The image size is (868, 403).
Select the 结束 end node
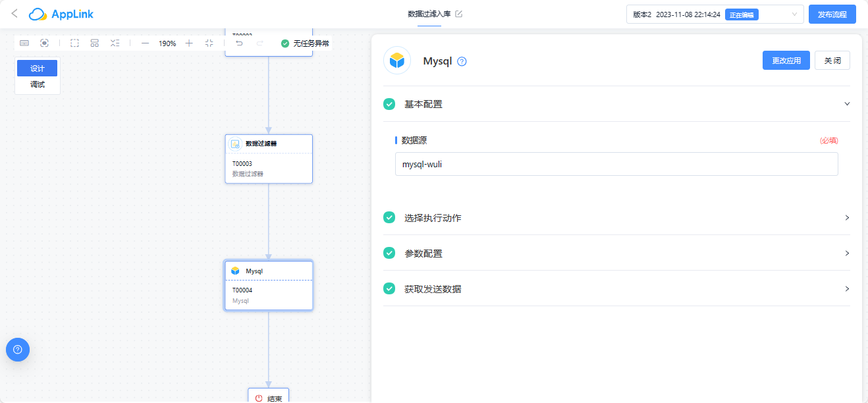(x=269, y=396)
